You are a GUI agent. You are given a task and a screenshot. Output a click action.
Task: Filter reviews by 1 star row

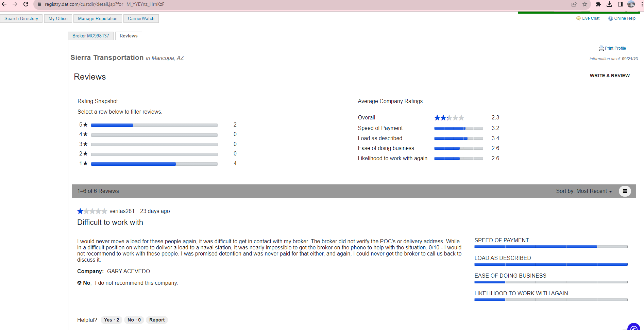point(154,164)
